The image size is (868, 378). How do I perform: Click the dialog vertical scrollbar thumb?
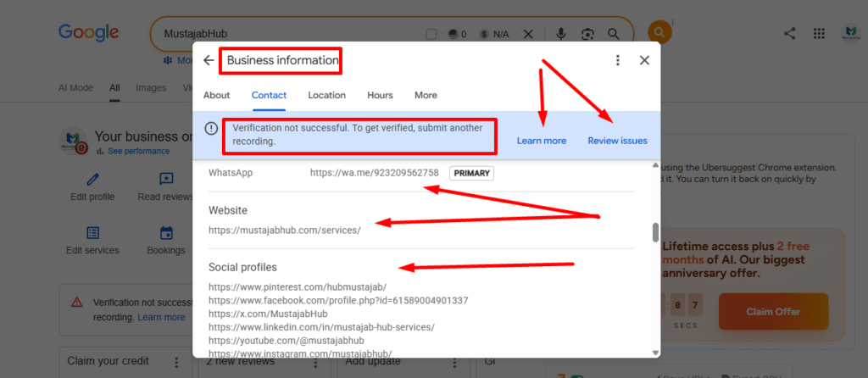click(655, 232)
